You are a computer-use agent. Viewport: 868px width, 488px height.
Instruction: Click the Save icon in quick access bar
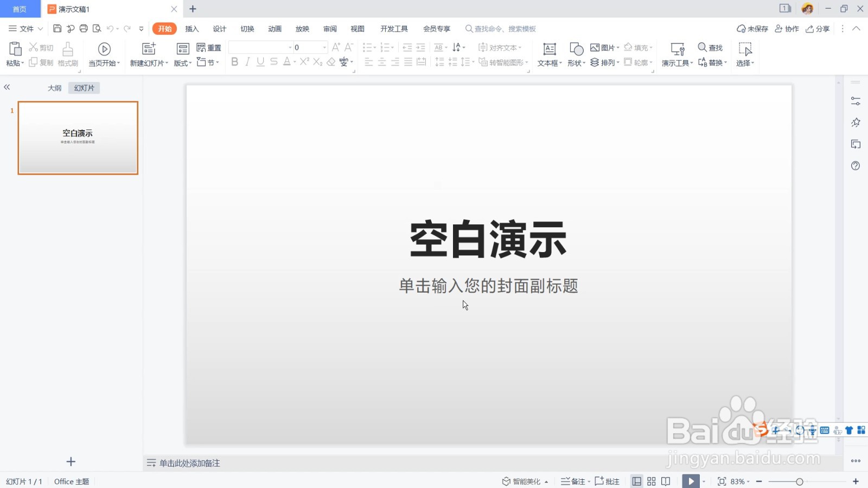click(57, 29)
